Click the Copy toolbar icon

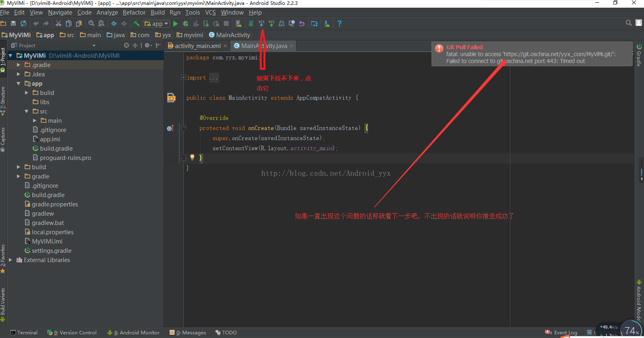coord(69,23)
